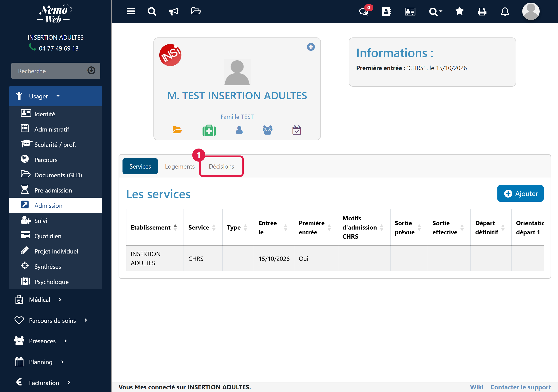Screen dimensions: 558x392
Task: Focus the Recherche search field
Action: pyautogui.click(x=56, y=71)
